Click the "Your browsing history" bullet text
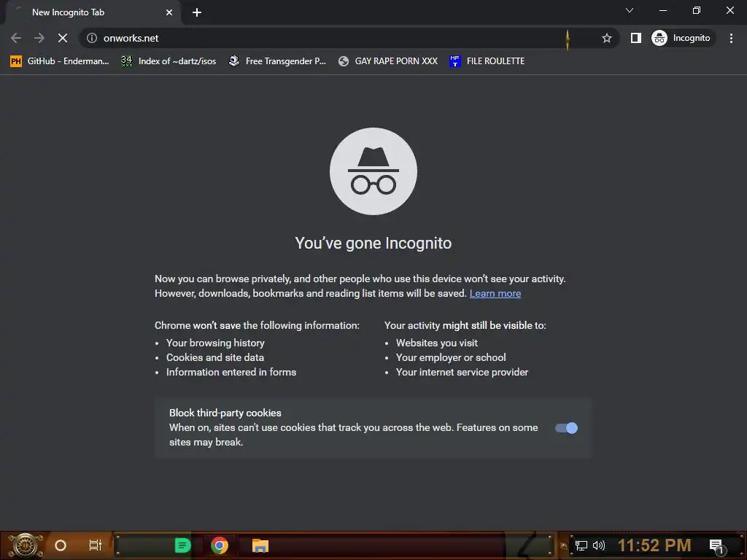 215,343
